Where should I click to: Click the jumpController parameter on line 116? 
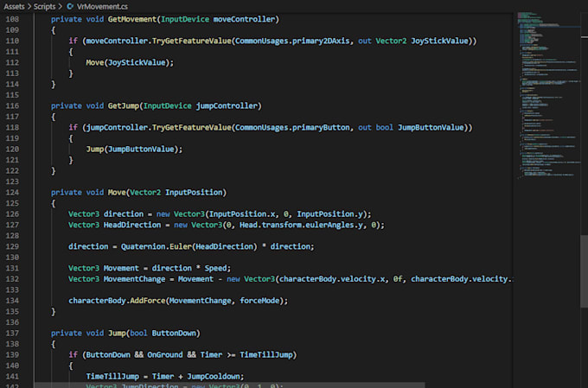[x=227, y=105]
